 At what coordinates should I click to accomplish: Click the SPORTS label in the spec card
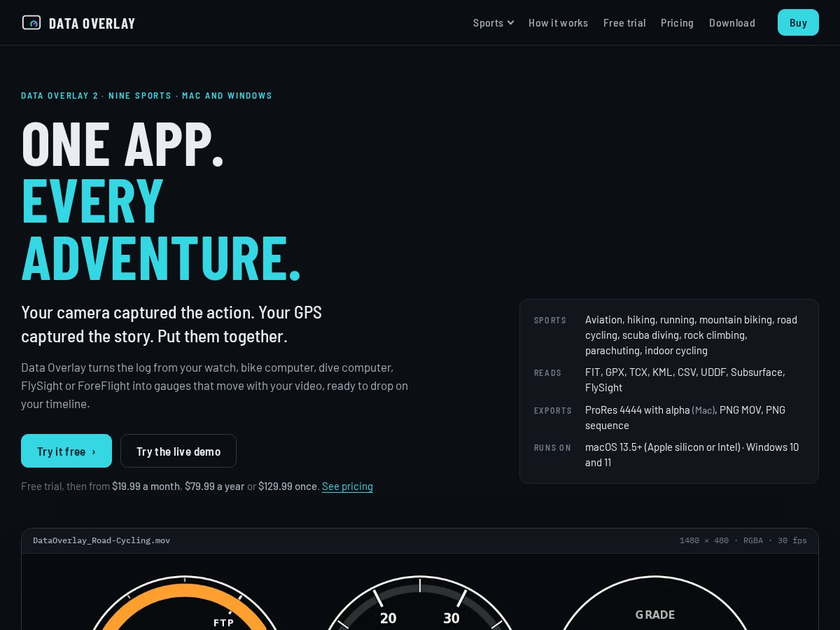pyautogui.click(x=550, y=320)
